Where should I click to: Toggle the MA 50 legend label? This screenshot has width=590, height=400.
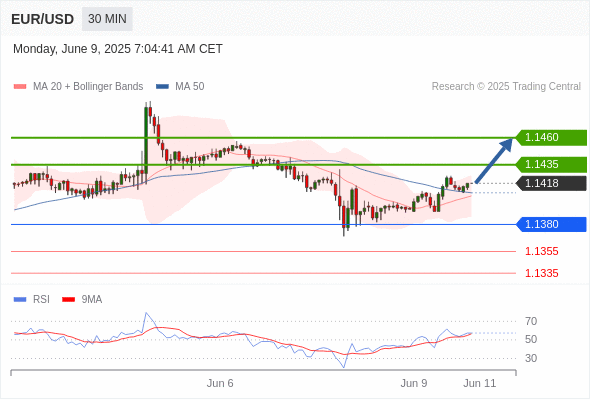190,87
